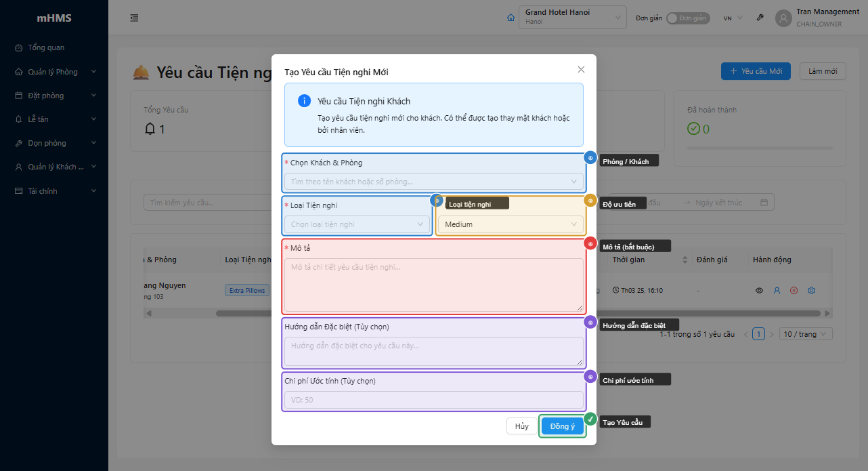The height and width of the screenshot is (471, 868).
Task: Click the red cancel icon in Hành động column
Action: (x=794, y=291)
